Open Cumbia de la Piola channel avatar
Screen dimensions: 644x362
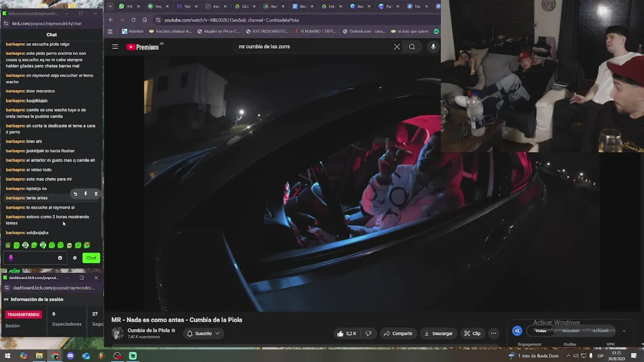tap(118, 333)
